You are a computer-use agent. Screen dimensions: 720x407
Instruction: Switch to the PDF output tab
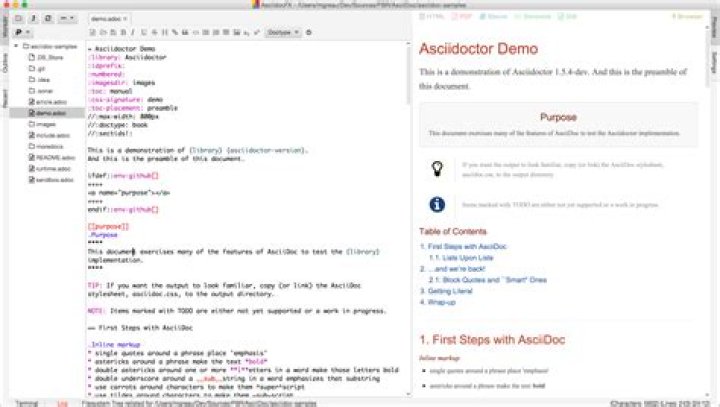point(462,17)
